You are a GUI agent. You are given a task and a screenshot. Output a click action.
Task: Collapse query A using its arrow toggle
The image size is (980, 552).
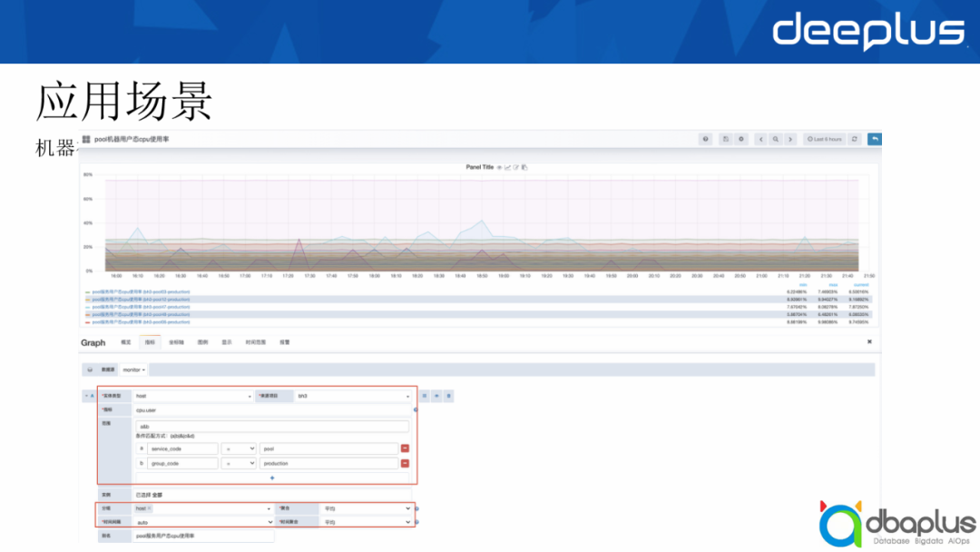click(86, 396)
